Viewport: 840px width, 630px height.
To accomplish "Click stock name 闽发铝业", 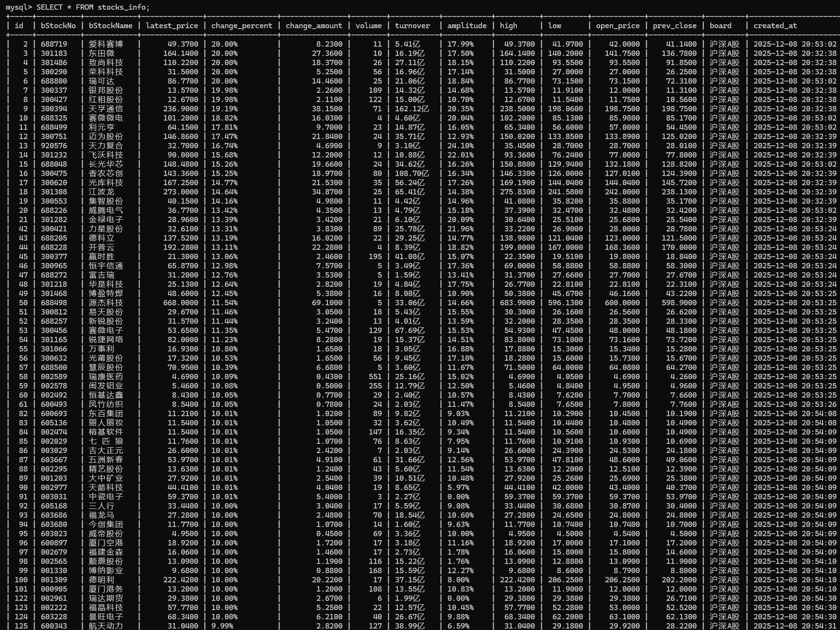I will (106, 386).
